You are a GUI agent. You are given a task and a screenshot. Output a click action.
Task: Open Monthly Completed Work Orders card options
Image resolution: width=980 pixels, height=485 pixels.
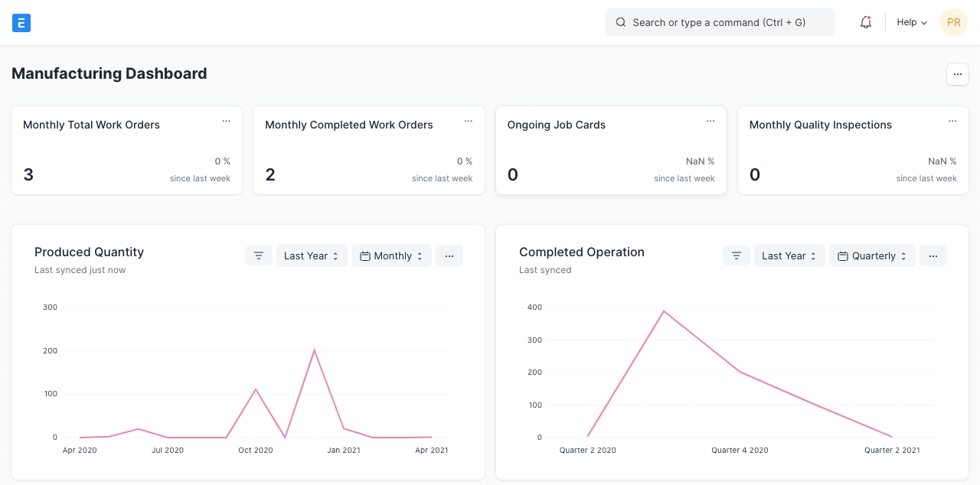coord(468,121)
